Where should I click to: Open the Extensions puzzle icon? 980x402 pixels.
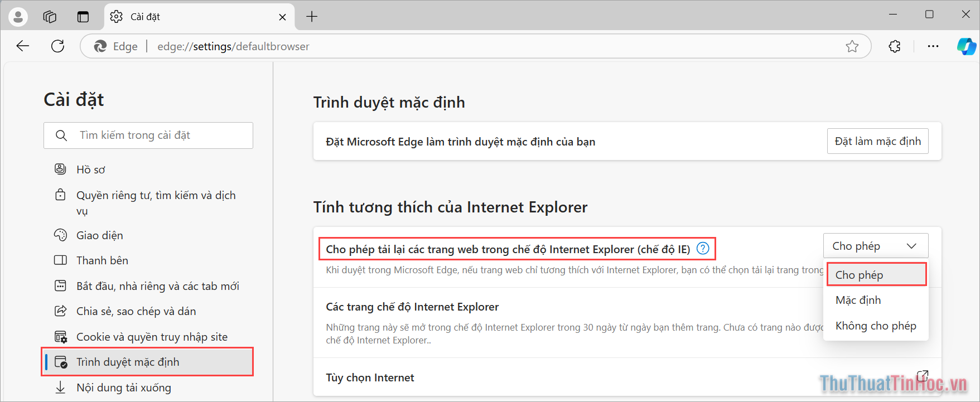click(895, 46)
